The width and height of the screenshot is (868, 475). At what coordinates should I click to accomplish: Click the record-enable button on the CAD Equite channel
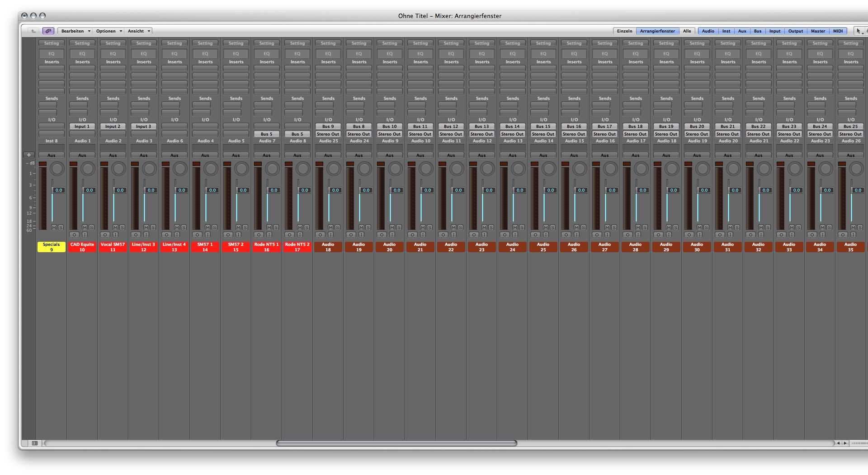[x=75, y=235]
